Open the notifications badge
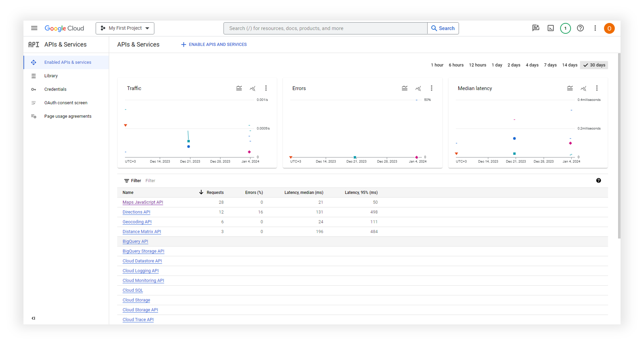 [x=565, y=28]
